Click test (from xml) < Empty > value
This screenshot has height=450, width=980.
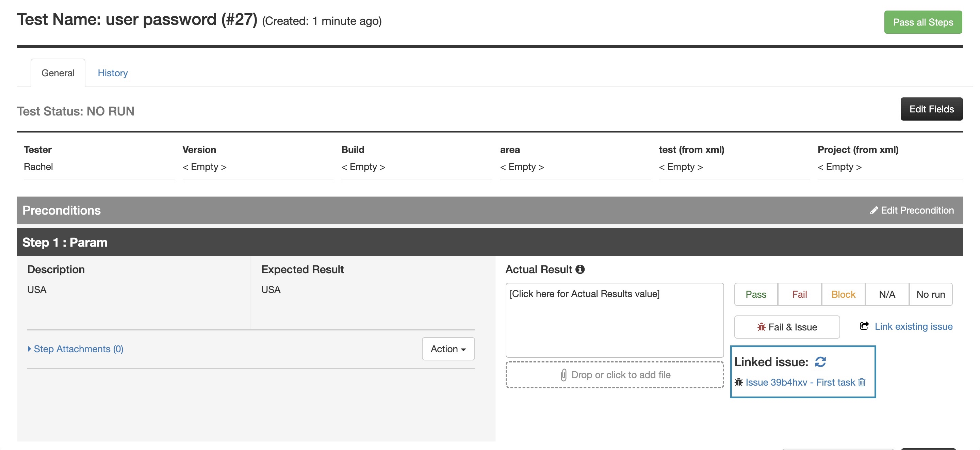(681, 167)
